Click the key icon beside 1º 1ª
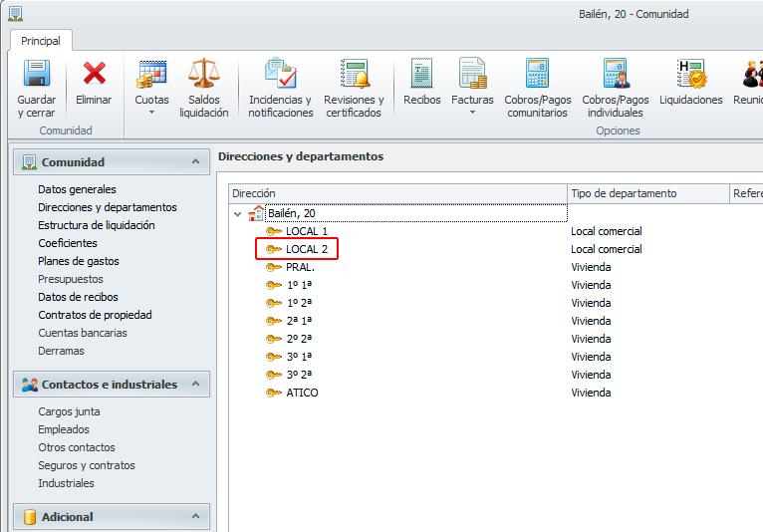 (274, 285)
